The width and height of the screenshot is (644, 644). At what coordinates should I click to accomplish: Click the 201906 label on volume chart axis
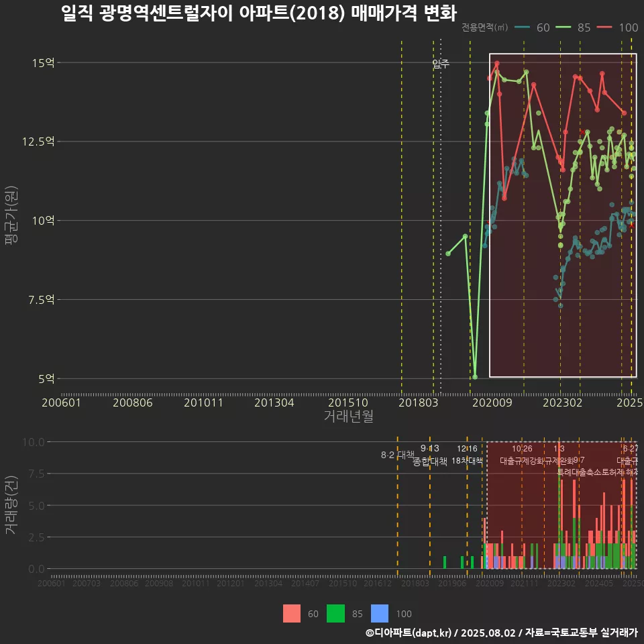coord(451,583)
